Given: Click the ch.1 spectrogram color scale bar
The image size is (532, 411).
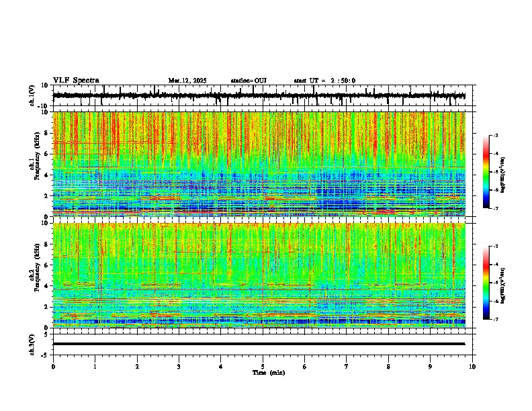Looking at the screenshot, I should click(x=486, y=172).
